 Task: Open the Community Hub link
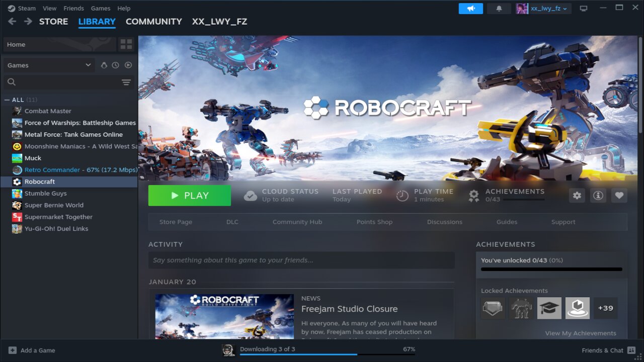297,222
